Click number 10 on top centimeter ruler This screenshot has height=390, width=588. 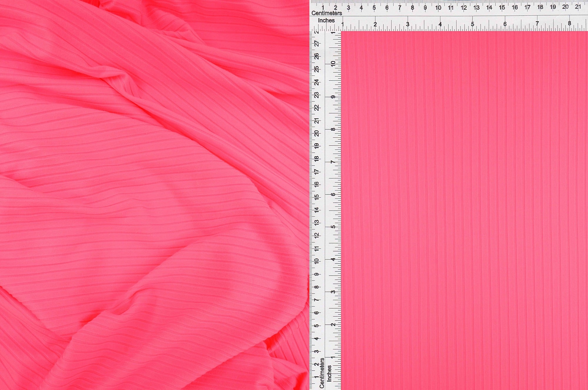438,8
